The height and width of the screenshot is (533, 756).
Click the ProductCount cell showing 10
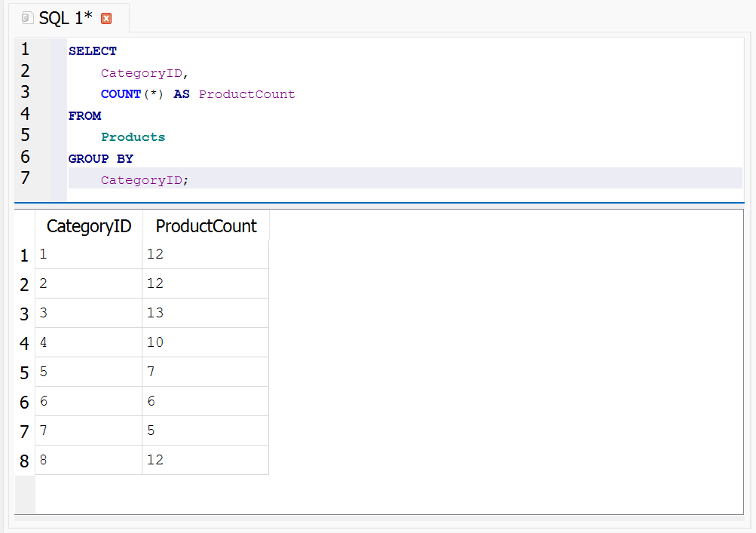coord(205,342)
